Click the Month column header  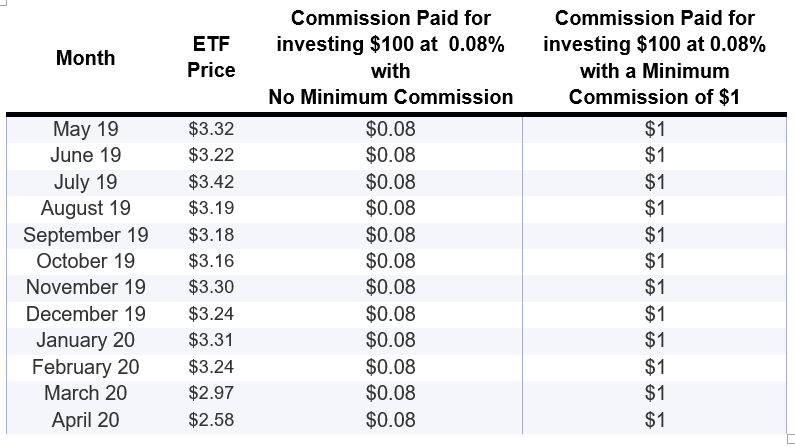(x=85, y=58)
